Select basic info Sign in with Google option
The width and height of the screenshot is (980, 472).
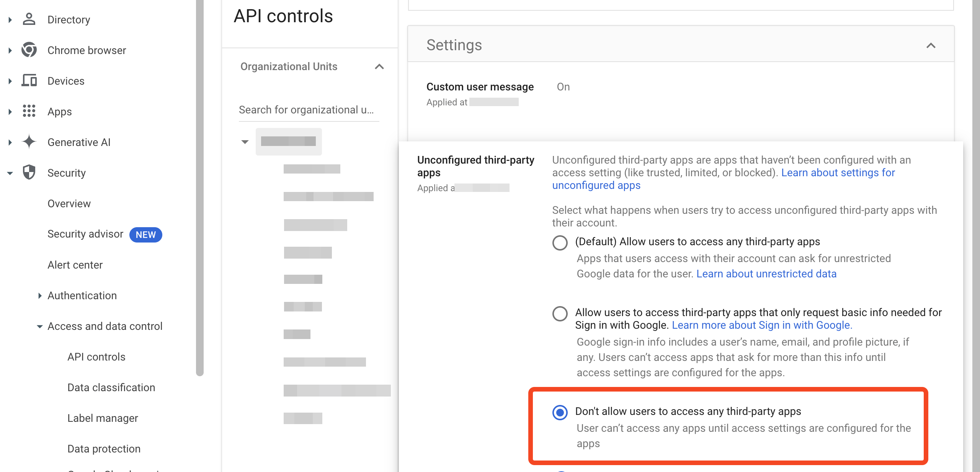[x=560, y=313]
